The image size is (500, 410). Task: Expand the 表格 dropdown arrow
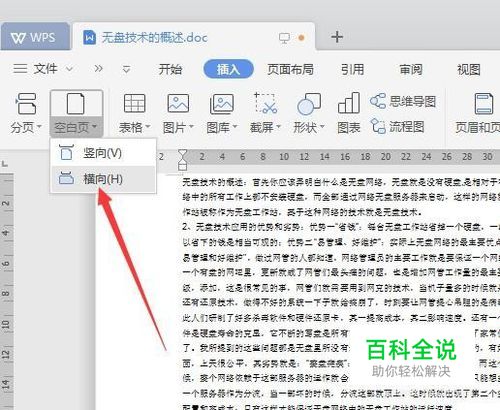click(x=147, y=127)
